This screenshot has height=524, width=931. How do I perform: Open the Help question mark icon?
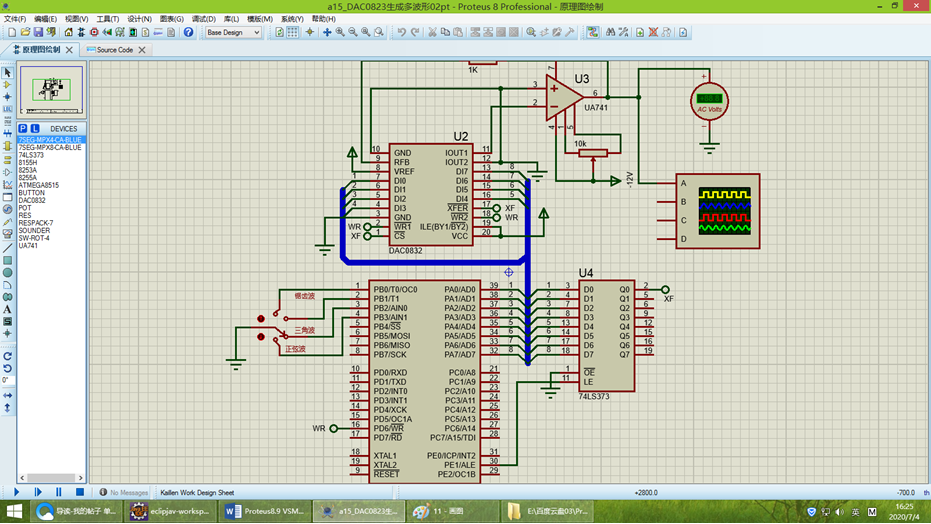tap(188, 33)
